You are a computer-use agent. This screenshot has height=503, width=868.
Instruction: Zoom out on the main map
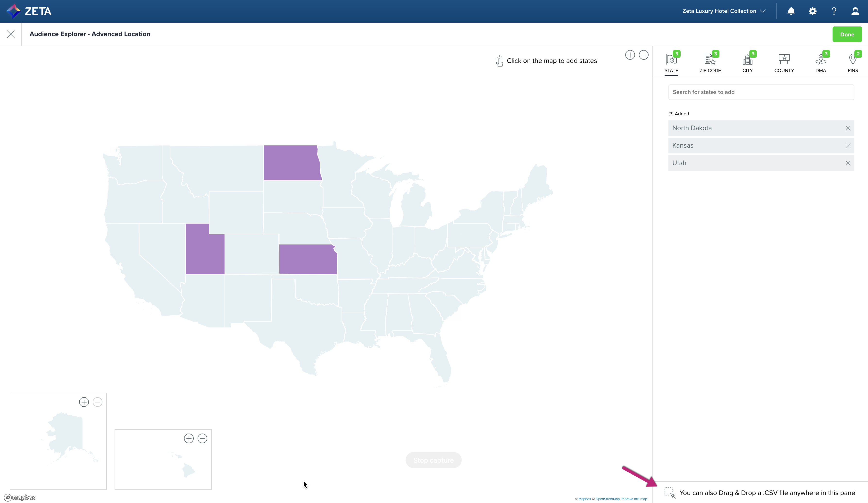coord(644,55)
